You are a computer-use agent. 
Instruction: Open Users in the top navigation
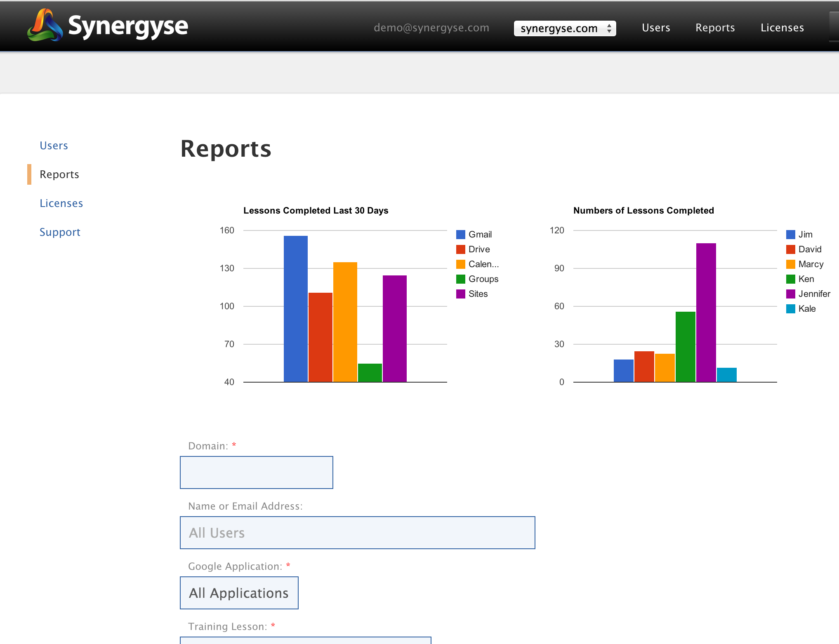click(655, 28)
